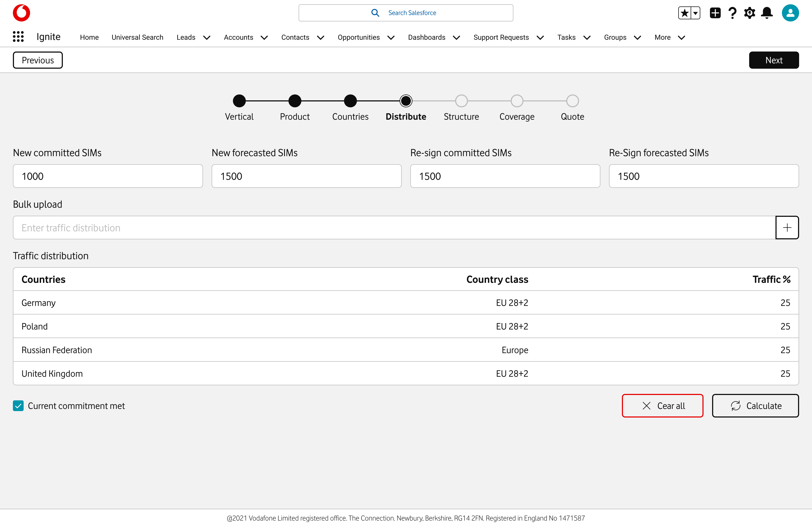Click the Calculate button

(x=755, y=406)
